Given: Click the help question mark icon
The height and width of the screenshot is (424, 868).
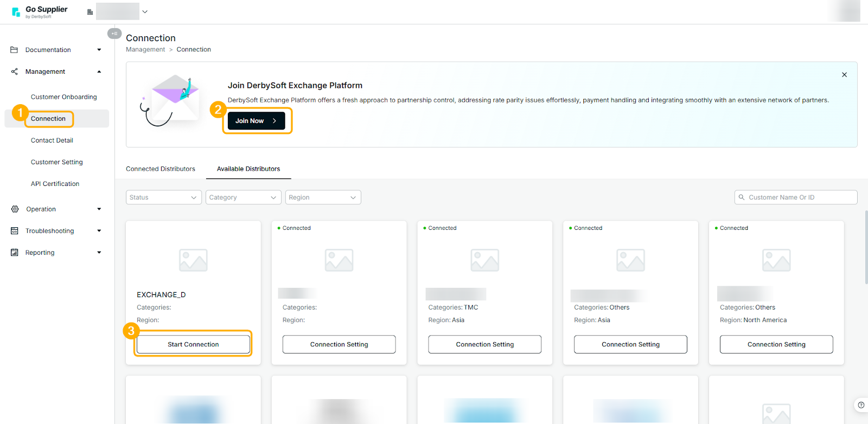Looking at the screenshot, I should pyautogui.click(x=861, y=405).
